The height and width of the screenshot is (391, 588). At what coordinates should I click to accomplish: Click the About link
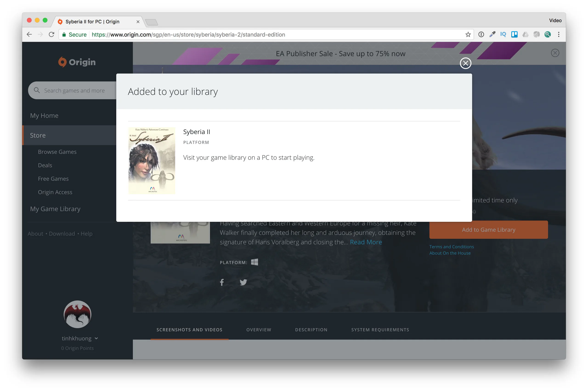tap(35, 234)
